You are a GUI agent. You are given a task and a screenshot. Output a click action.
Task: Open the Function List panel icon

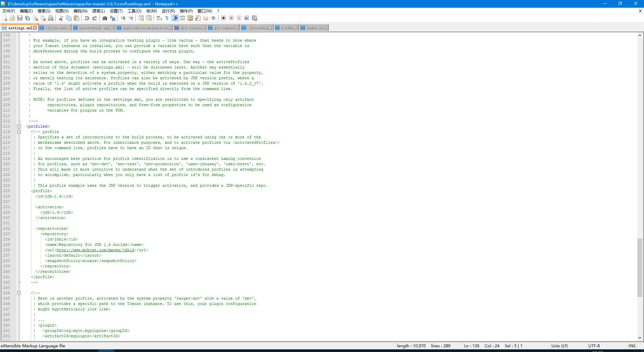198,18
